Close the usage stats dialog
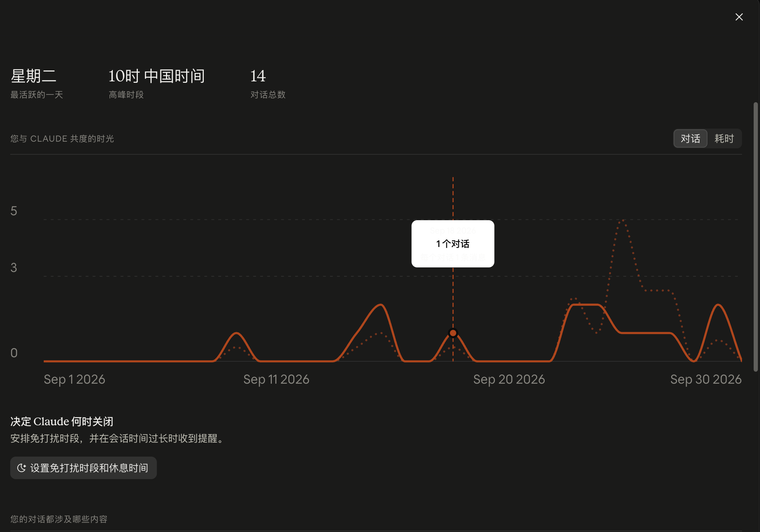 coord(739,17)
